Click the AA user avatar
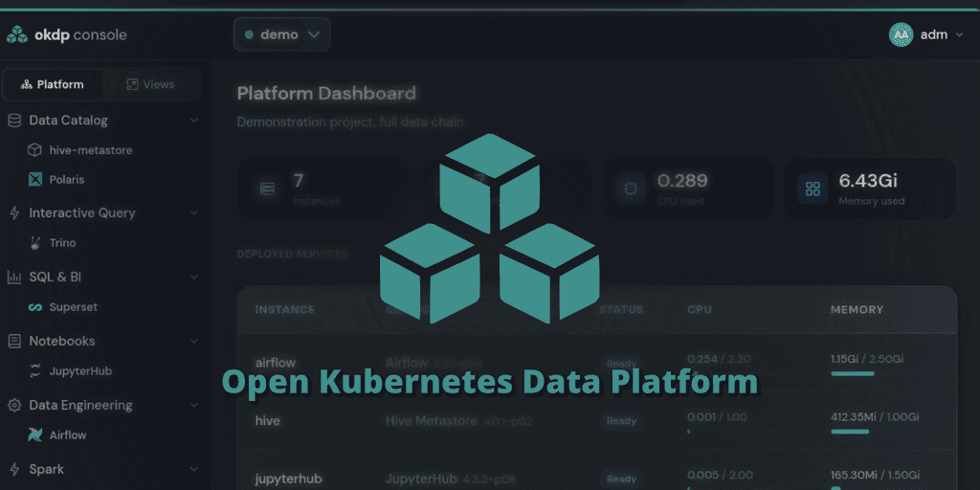This screenshot has width=980, height=490. (902, 35)
